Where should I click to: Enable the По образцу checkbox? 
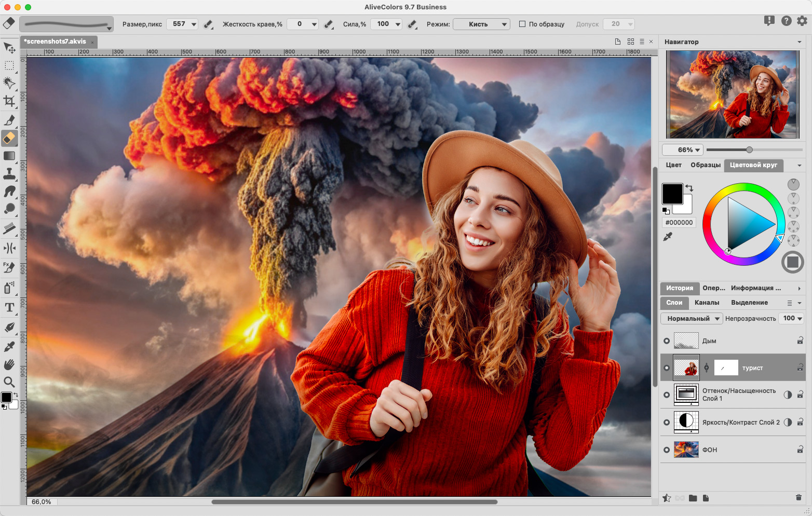522,24
